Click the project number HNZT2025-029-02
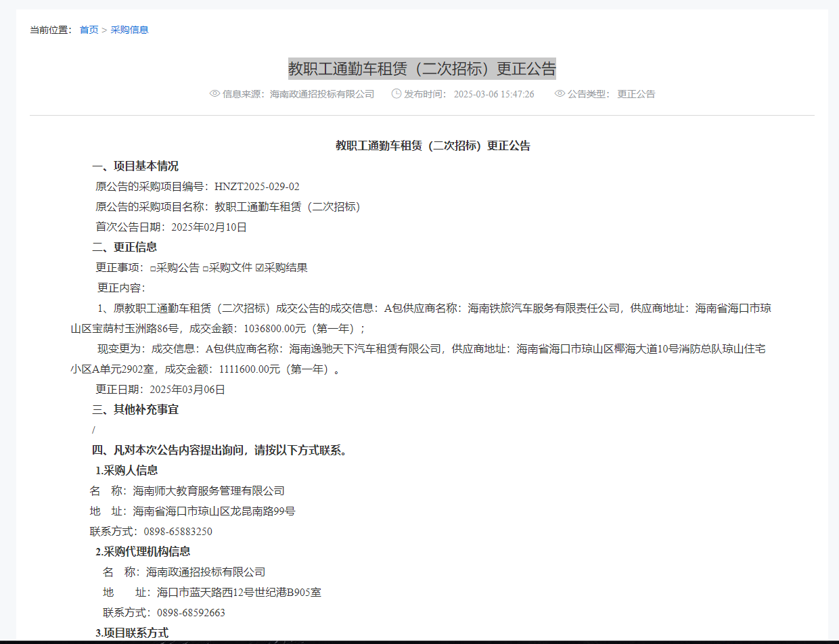This screenshot has width=839, height=644. tap(256, 187)
